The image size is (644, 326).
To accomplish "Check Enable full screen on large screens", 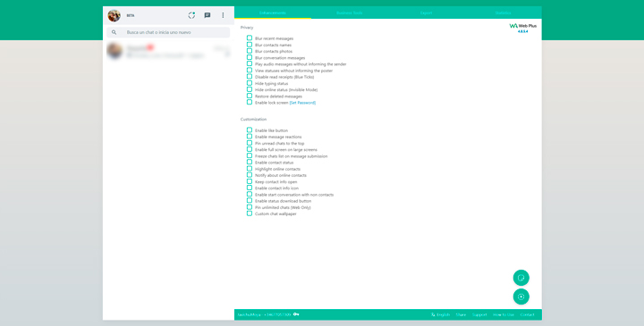I will click(x=250, y=150).
